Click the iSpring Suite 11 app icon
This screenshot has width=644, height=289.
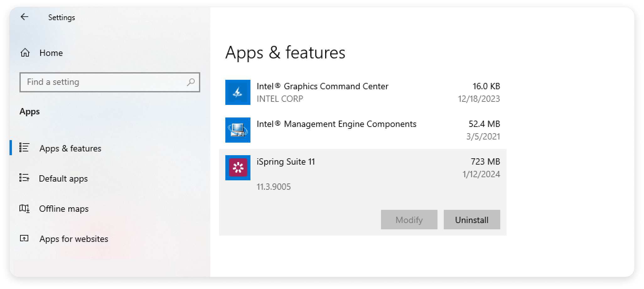(x=238, y=168)
